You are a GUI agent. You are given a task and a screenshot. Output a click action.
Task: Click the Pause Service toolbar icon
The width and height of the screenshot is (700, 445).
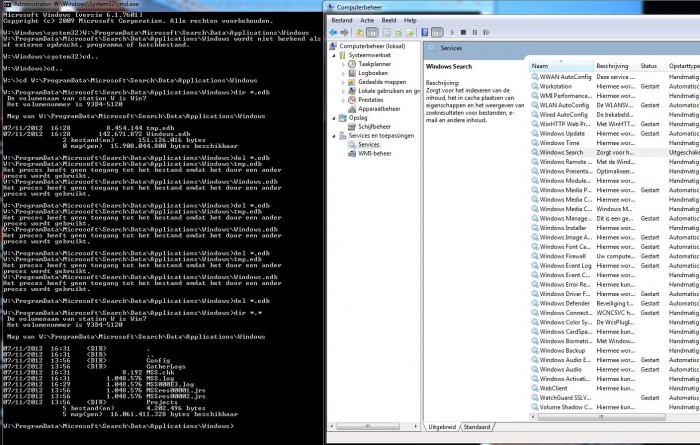tap(474, 32)
